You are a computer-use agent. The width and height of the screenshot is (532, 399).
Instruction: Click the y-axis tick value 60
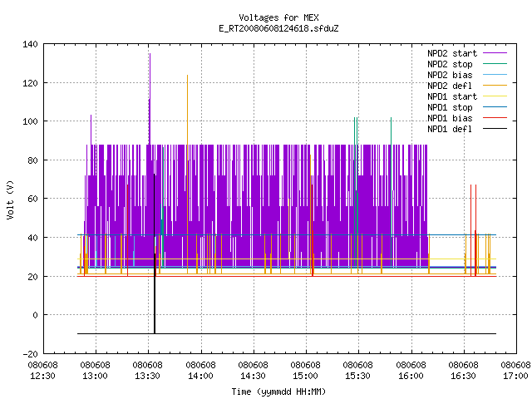coord(32,199)
